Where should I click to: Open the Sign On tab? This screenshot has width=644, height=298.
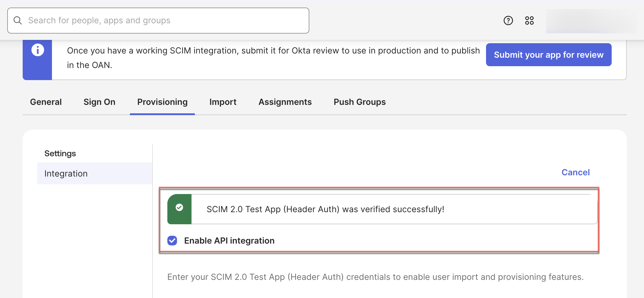click(99, 102)
